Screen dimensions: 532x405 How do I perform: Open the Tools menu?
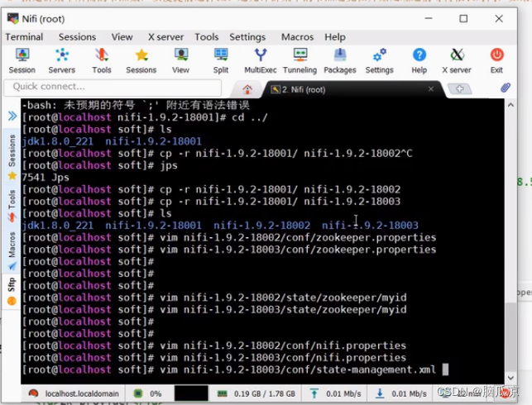click(207, 36)
